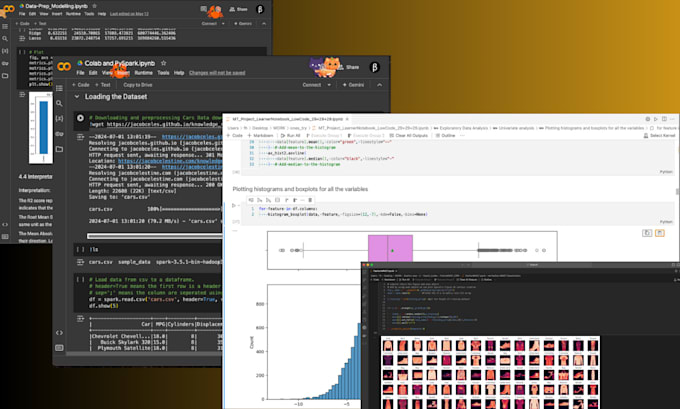Viewport: 680px width, 409px height.
Task: Click orange-highlighted output action icon beside boxplot
Action: [660, 233]
